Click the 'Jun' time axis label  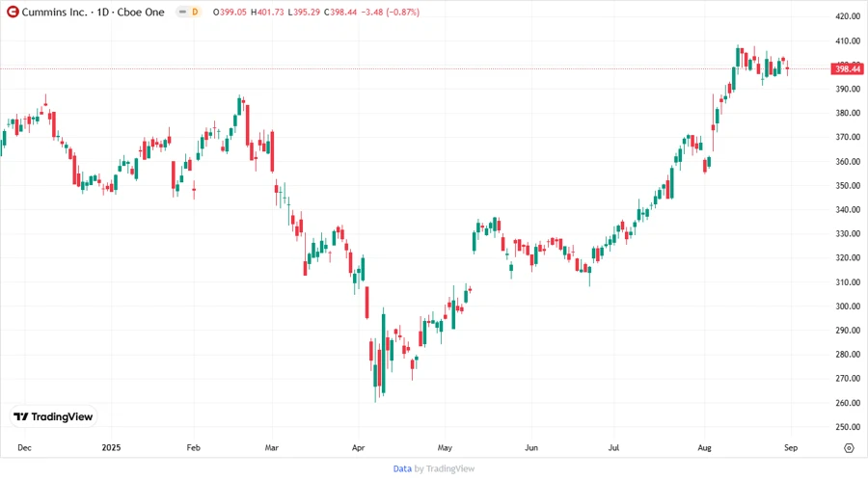coord(530,448)
